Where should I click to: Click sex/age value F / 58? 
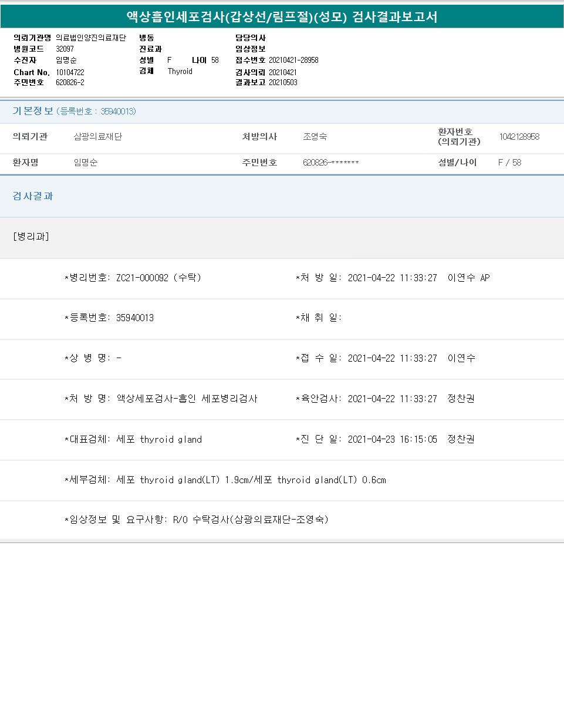509,162
